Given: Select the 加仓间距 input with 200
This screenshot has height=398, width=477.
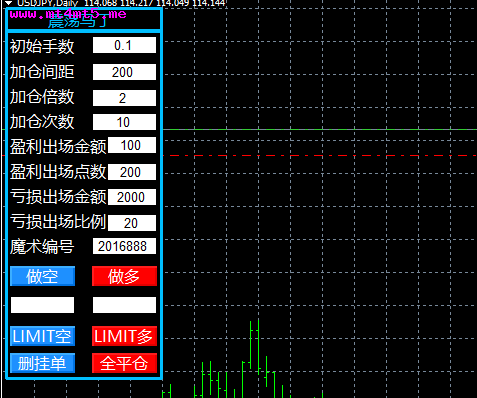Looking at the screenshot, I should (x=124, y=72).
